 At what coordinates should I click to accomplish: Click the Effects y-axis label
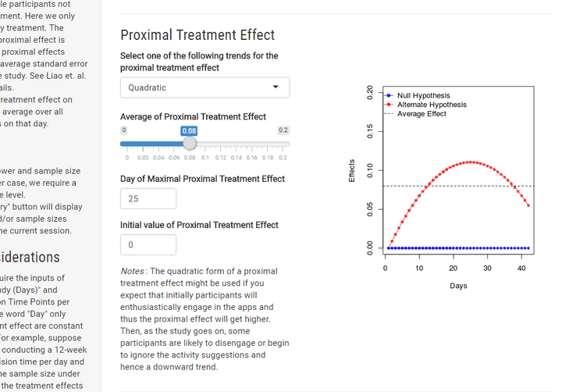click(x=352, y=171)
